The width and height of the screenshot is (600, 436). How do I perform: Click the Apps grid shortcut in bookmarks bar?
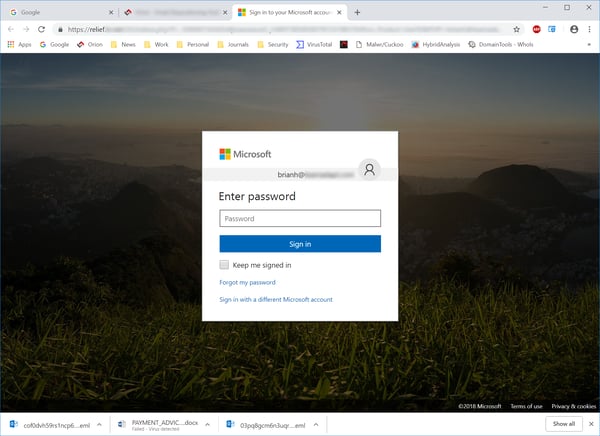[x=18, y=45]
